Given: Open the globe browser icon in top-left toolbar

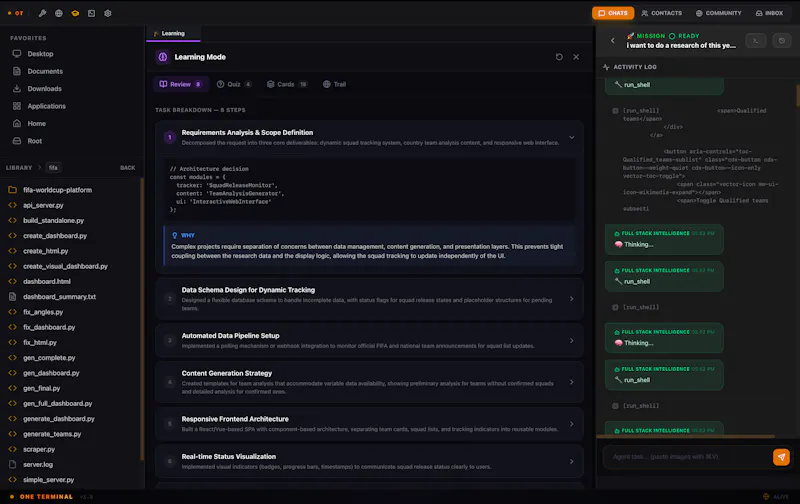Looking at the screenshot, I should click(x=59, y=13).
